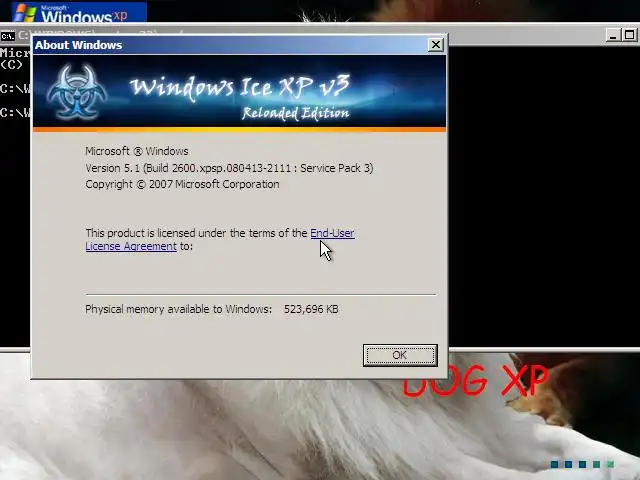Click OK in the About Windows dialog

(x=400, y=355)
